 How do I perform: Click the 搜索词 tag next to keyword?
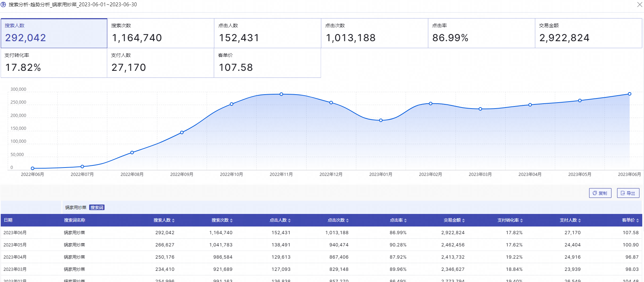pos(97,208)
